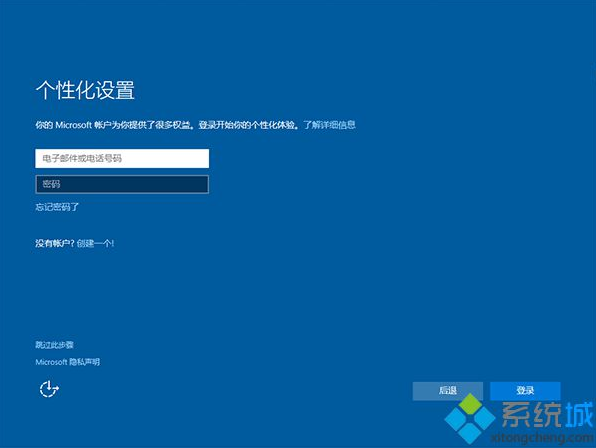This screenshot has height=448, width=596.
Task: Open the 了解详细信息 link
Action: click(x=330, y=125)
